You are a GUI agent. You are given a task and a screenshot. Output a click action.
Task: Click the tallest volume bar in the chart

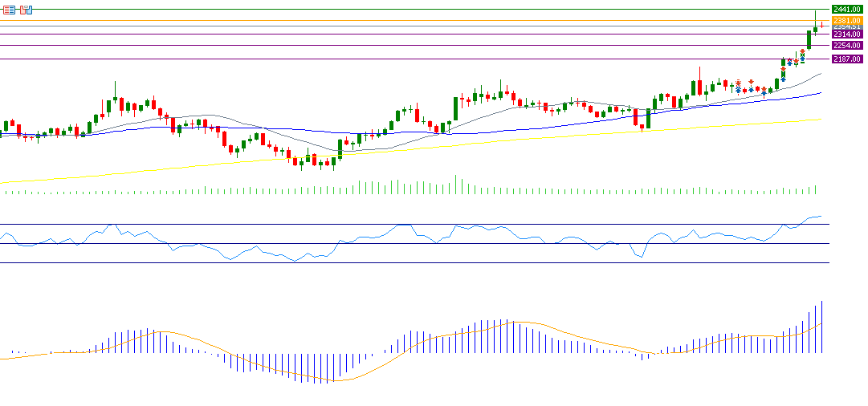click(456, 185)
